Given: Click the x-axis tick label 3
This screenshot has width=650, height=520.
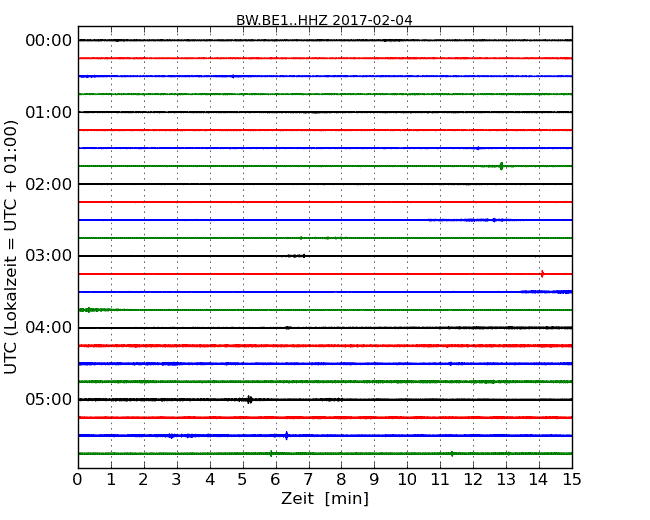Looking at the screenshot, I should point(177,480).
